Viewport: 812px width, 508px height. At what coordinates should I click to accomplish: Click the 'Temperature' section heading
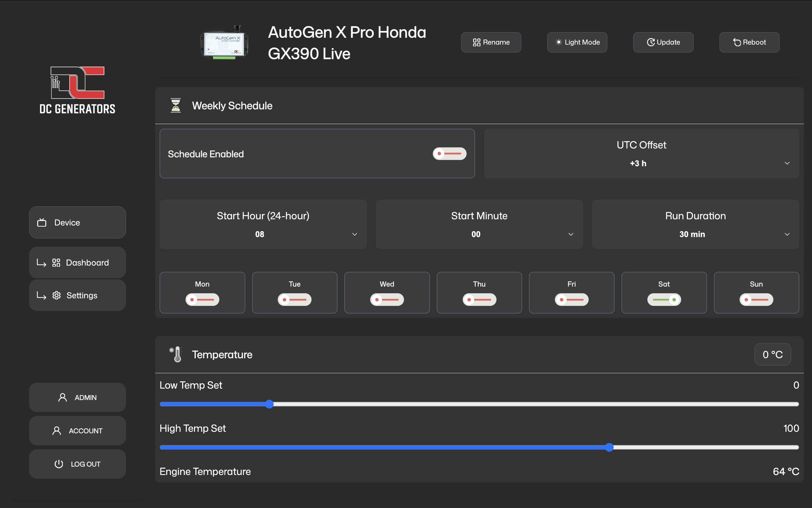[x=222, y=354]
